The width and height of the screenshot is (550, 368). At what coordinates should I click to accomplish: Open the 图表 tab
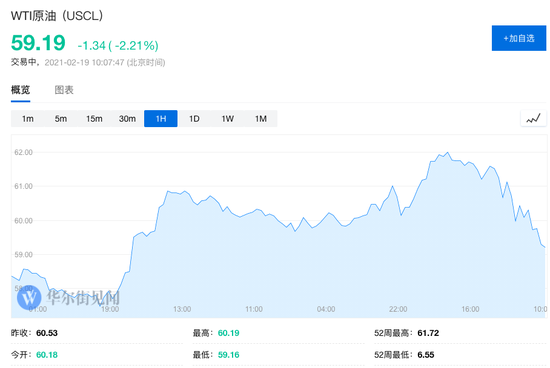[x=64, y=90]
